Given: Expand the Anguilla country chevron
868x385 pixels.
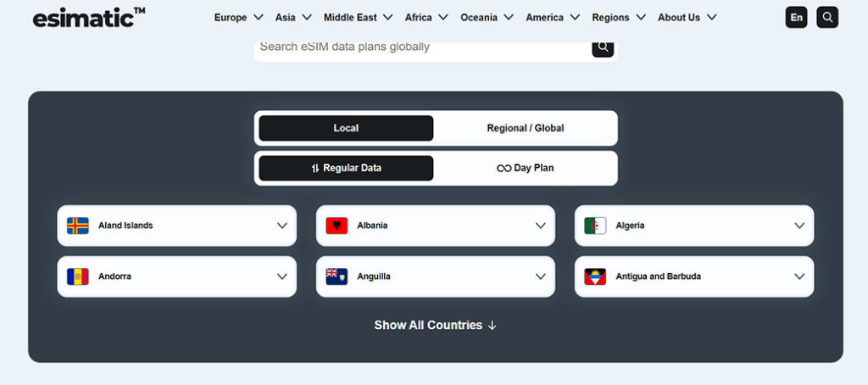Looking at the screenshot, I should click(x=540, y=276).
